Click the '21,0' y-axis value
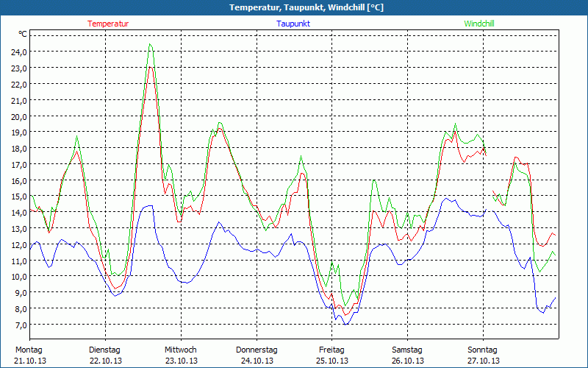 point(19,101)
